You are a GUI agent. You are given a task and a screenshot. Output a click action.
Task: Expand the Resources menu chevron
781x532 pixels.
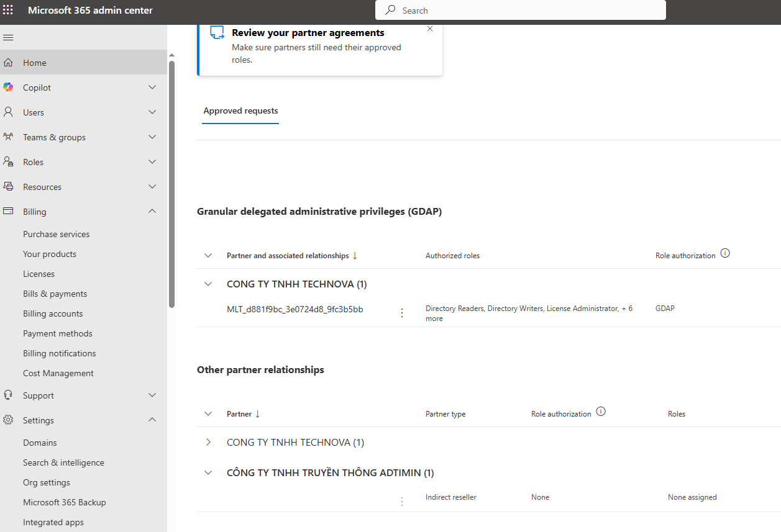pyautogui.click(x=152, y=187)
